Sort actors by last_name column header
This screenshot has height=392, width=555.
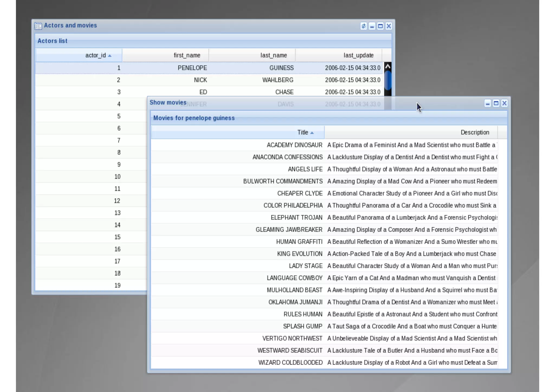click(273, 55)
